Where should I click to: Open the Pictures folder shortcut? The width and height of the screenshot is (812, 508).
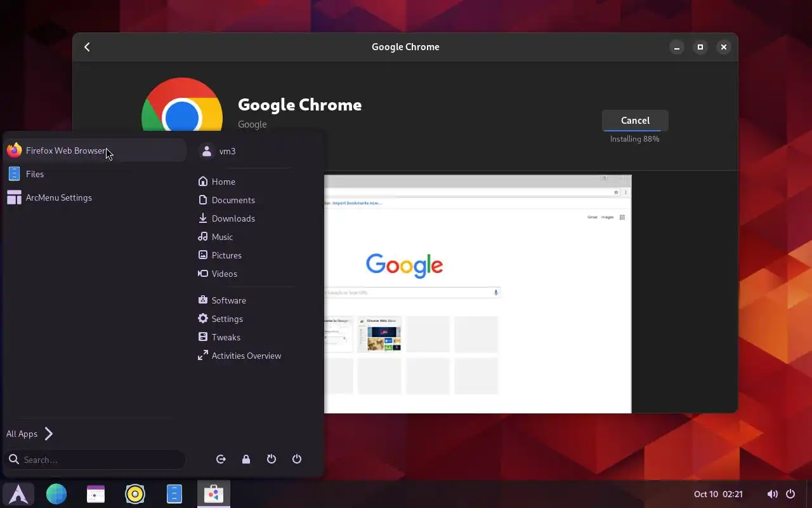pyautogui.click(x=220, y=255)
